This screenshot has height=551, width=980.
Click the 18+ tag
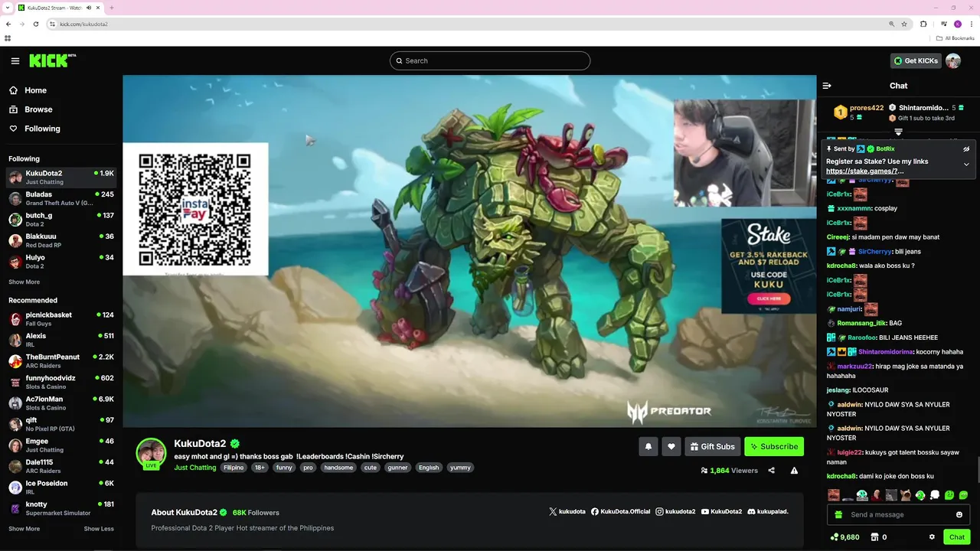point(260,468)
